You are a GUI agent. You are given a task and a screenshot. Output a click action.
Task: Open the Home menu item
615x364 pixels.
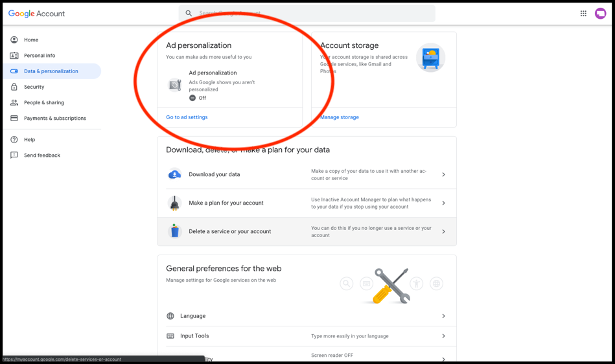(52, 40)
